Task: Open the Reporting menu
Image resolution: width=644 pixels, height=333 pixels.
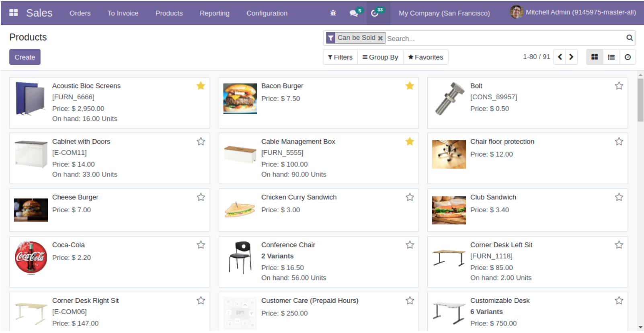Action: coord(214,13)
